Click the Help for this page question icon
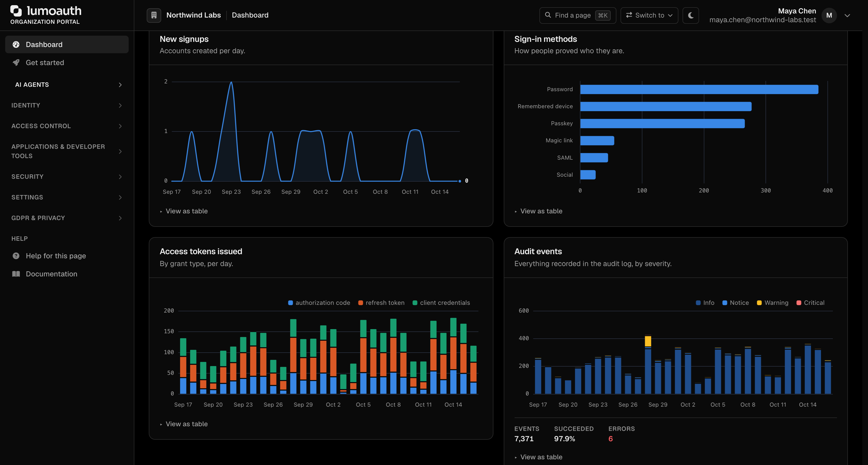The image size is (868, 465). 16,256
